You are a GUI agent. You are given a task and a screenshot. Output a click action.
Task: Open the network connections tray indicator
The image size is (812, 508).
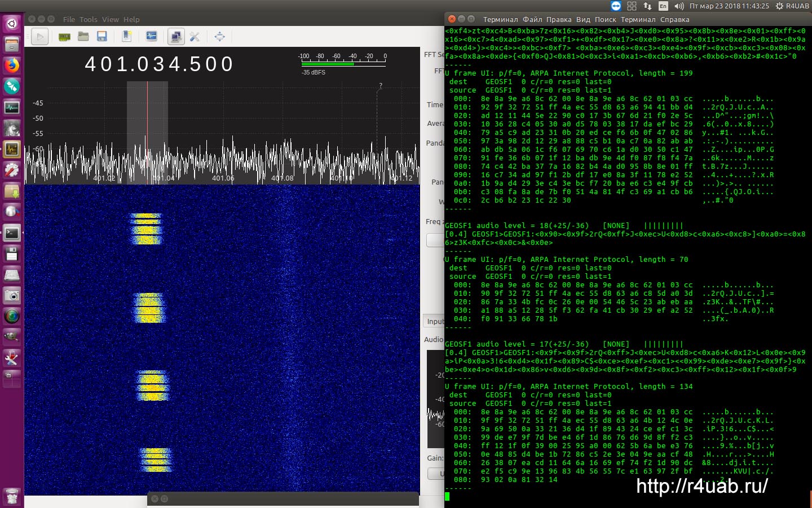(647, 6)
